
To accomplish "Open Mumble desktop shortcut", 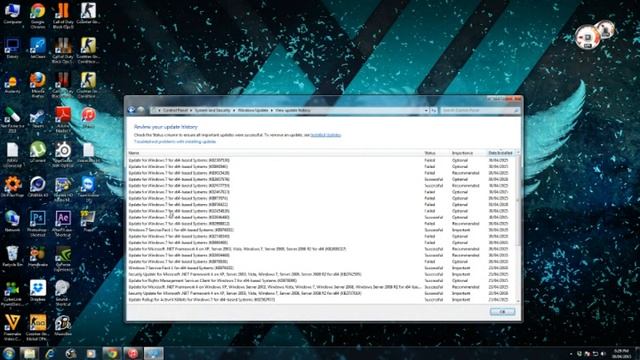I will coord(63,325).
